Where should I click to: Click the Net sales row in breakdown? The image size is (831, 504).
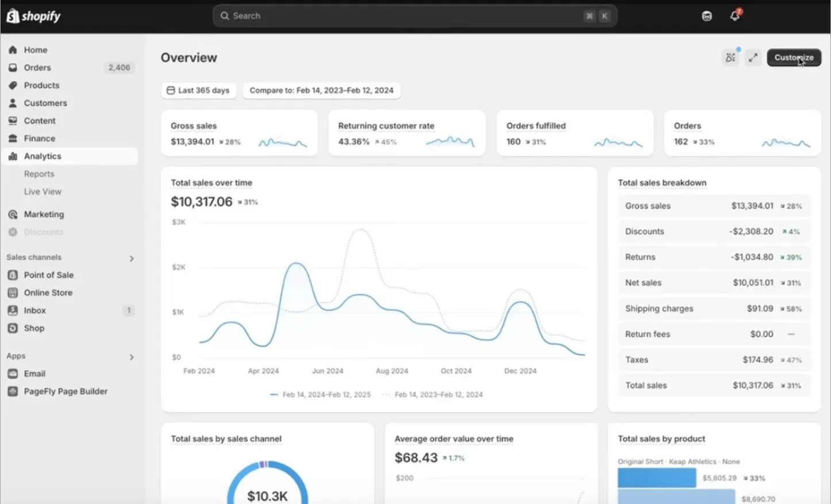tap(714, 283)
